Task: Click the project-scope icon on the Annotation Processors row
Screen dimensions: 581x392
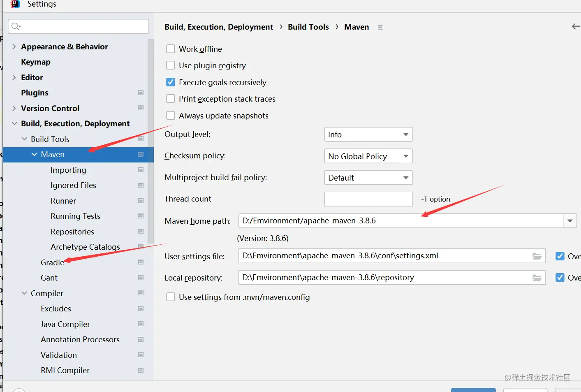Action: [x=141, y=339]
